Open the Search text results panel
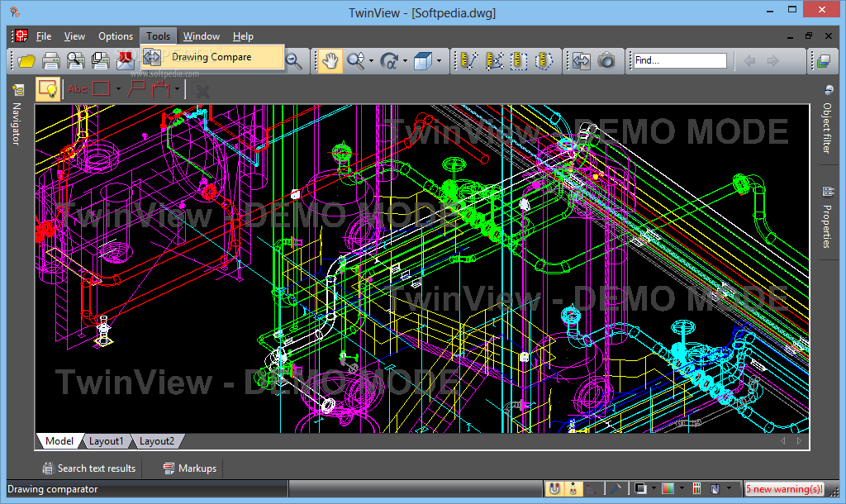Viewport: 846px width, 504px height. pyautogui.click(x=89, y=468)
